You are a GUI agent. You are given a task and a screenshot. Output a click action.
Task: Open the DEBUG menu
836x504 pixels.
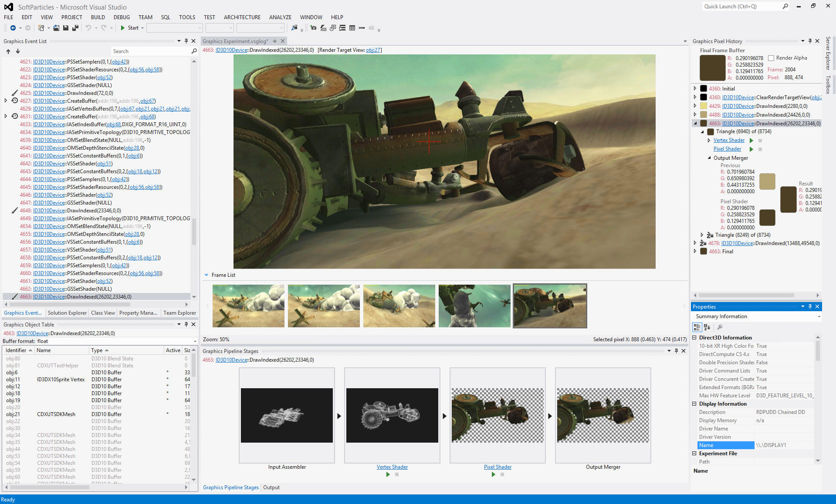click(122, 17)
